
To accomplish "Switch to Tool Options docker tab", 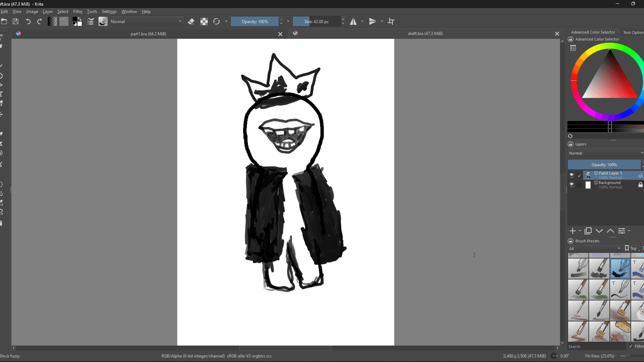I will tap(633, 33).
